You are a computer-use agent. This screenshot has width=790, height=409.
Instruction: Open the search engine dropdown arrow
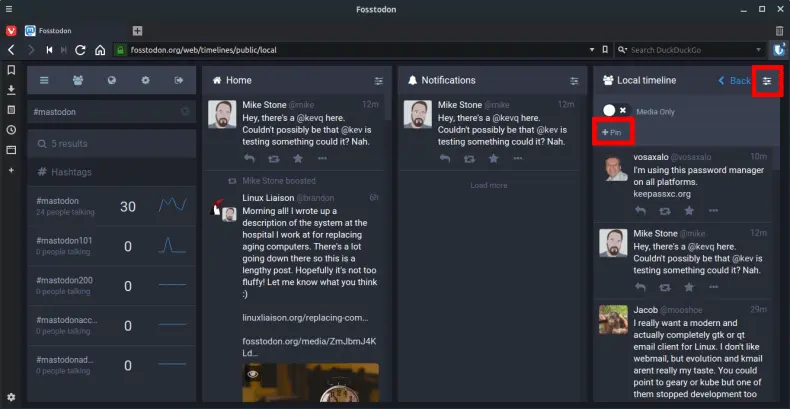(x=624, y=50)
